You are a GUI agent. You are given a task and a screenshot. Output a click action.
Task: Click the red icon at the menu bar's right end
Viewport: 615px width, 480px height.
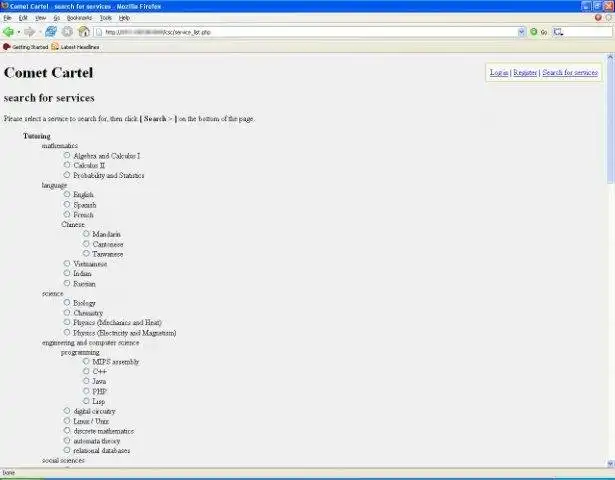(598, 18)
